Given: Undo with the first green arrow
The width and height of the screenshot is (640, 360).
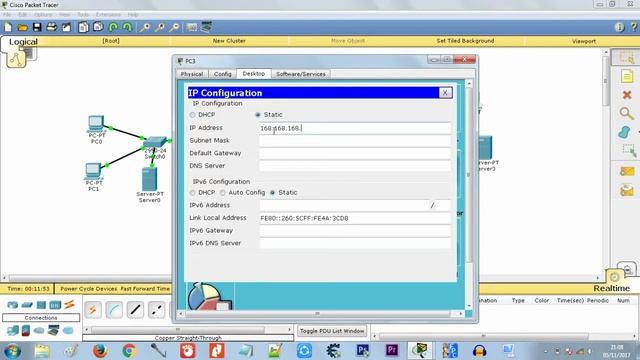Looking at the screenshot, I should click(113, 27).
